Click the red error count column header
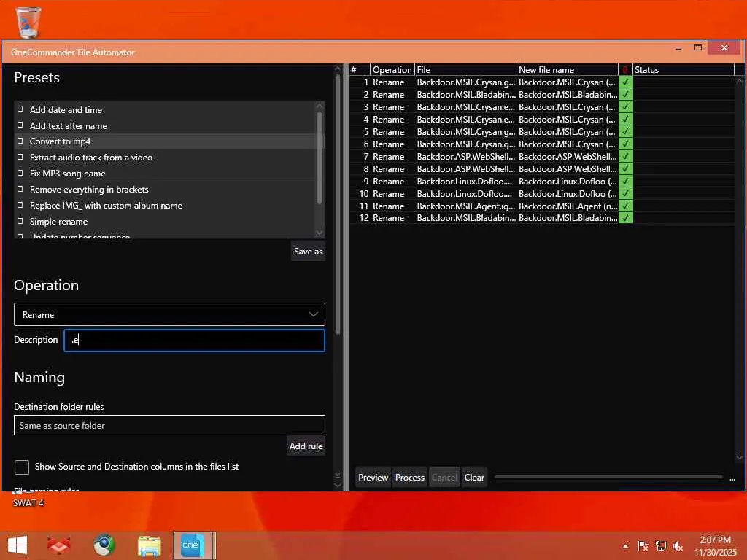The image size is (747, 560). 625,69
